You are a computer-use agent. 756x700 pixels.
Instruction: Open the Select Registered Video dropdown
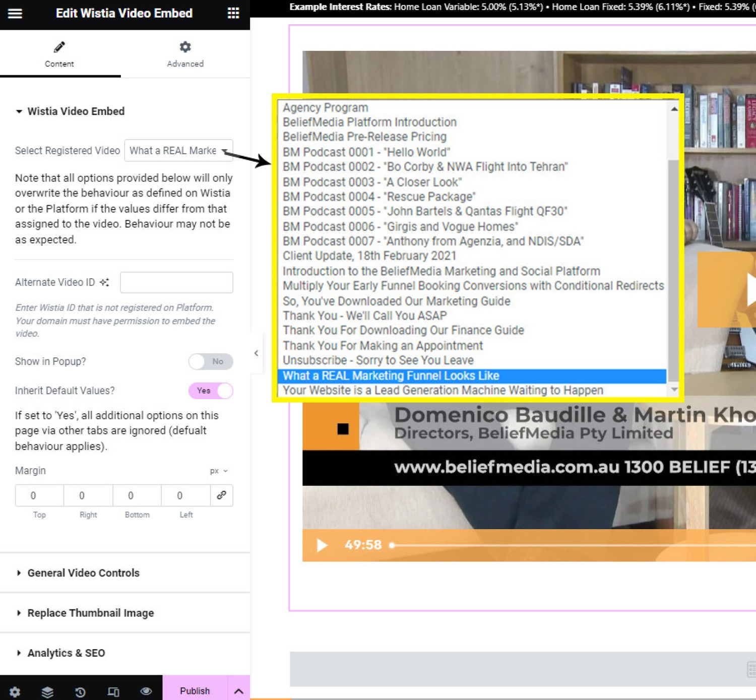click(x=178, y=151)
